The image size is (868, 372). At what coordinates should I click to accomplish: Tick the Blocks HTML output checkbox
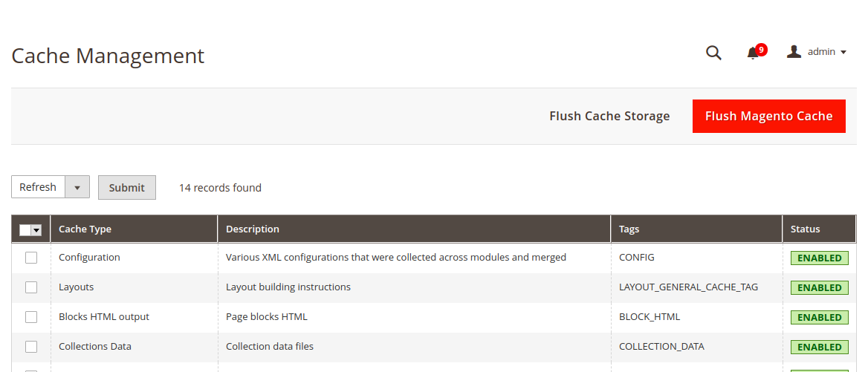click(x=31, y=317)
